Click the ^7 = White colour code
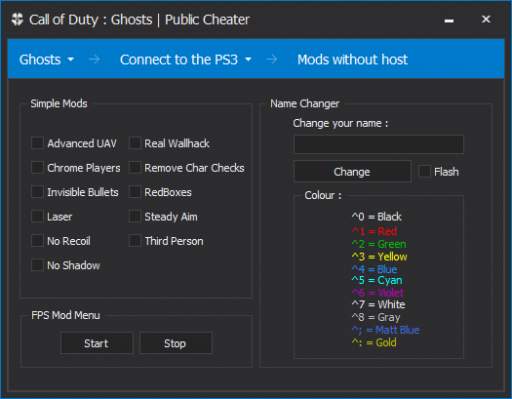Viewport: 512px width, 399px height. coord(378,304)
